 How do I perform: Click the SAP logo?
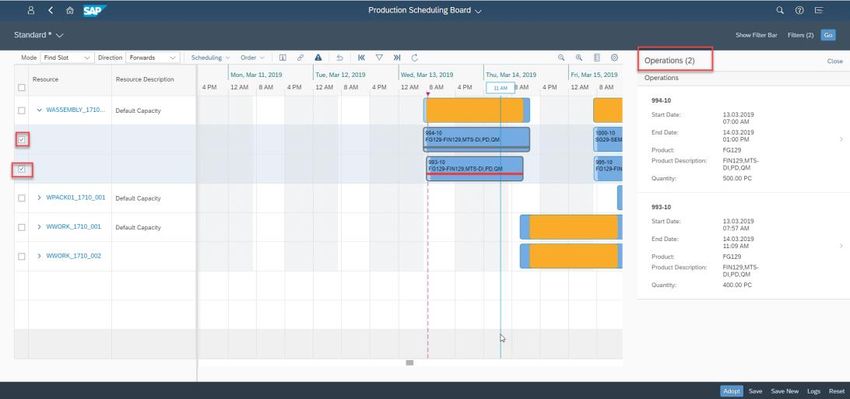click(x=94, y=10)
